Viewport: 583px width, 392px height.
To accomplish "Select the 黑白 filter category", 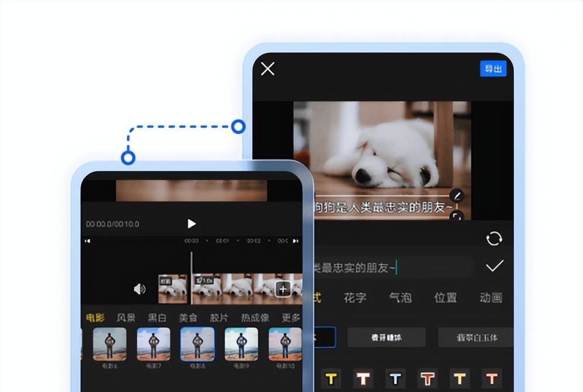I will (x=157, y=318).
